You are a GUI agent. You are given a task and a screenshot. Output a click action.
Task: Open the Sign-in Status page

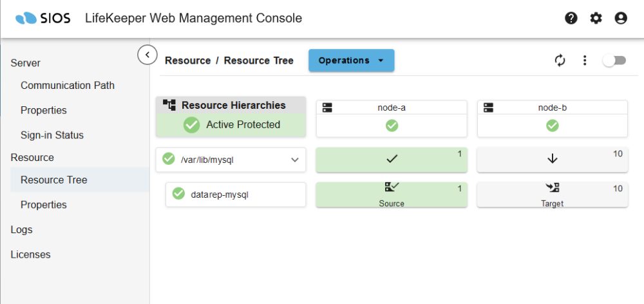(52, 135)
